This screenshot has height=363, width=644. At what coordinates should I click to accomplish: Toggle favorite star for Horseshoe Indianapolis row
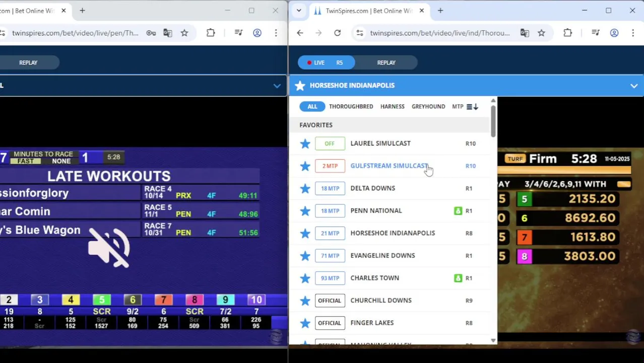[x=305, y=233]
